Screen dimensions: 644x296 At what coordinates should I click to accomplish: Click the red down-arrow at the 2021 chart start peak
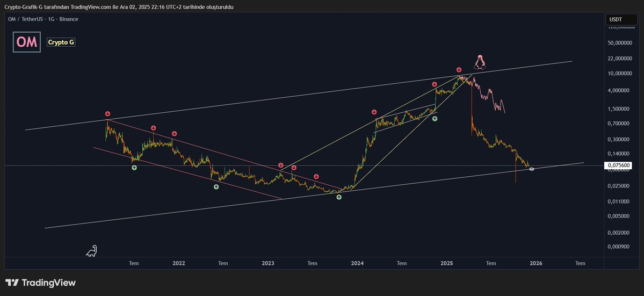[x=107, y=114]
